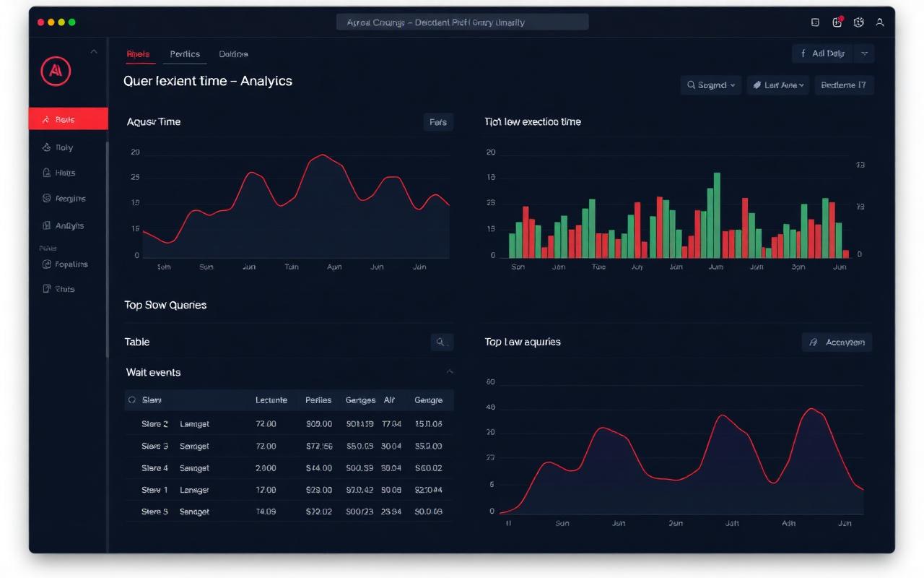Image resolution: width=924 pixels, height=578 pixels.
Task: Switch to the Performance tab
Action: click(185, 53)
